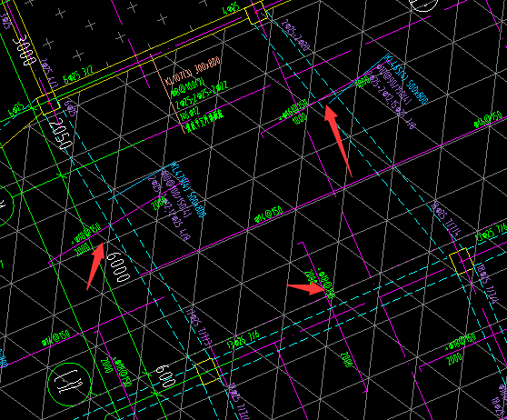Screen dimensions: 507x420
Task: Select the green "1000" text below Φ16@150
Action: tap(300, 119)
